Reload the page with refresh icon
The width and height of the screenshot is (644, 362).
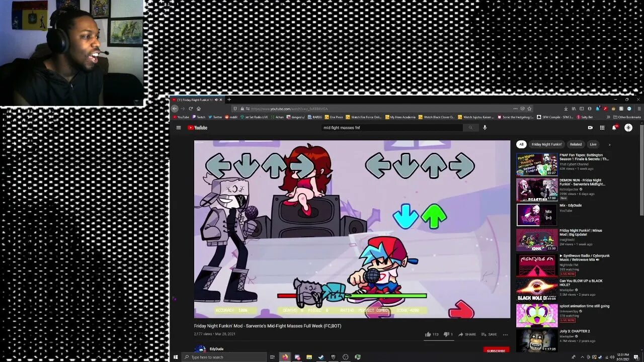(191, 109)
